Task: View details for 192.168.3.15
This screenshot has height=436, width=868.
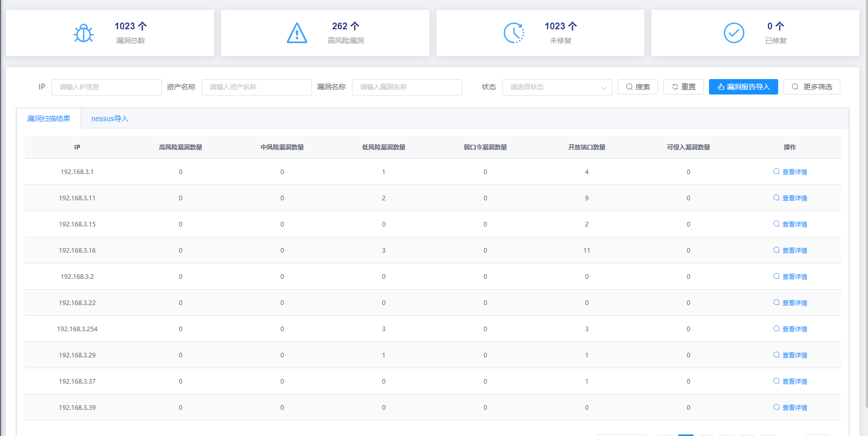Action: pos(790,224)
